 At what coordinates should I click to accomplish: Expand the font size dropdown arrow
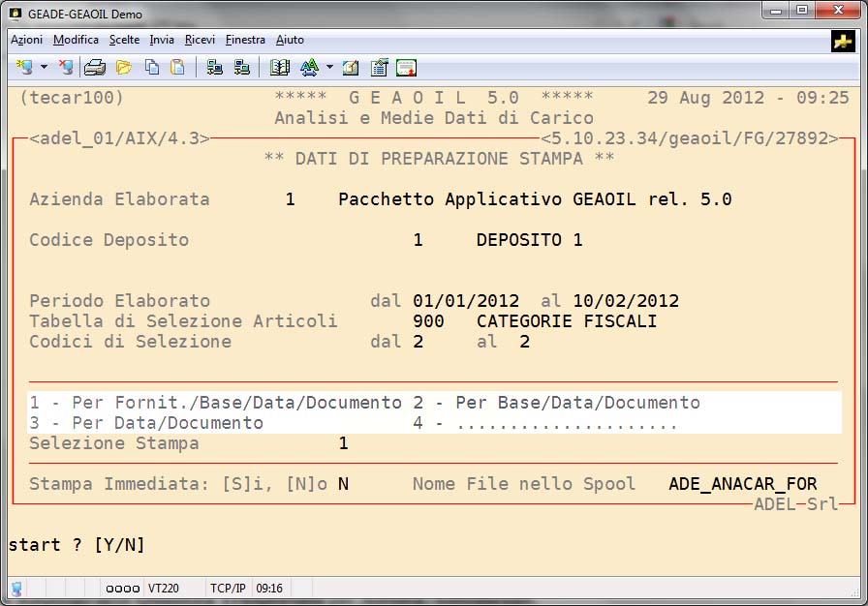coord(329,68)
